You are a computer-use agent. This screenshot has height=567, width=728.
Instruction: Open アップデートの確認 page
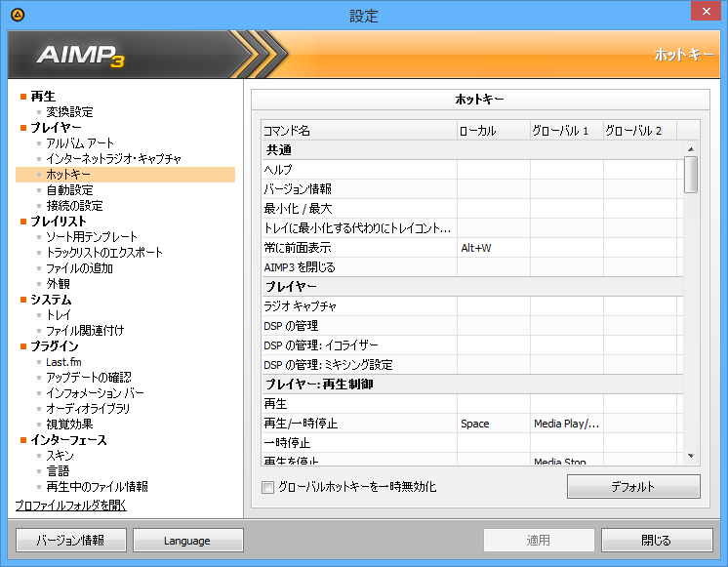[x=89, y=378]
